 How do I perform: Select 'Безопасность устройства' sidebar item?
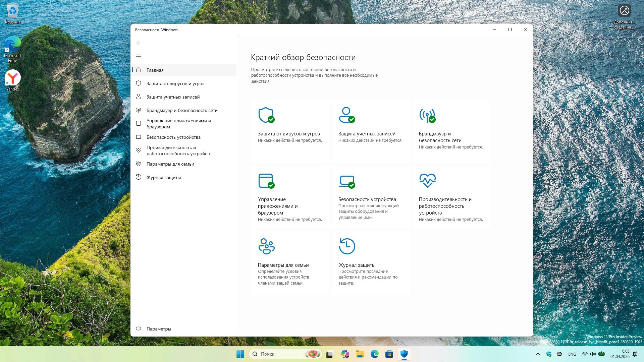(x=173, y=137)
